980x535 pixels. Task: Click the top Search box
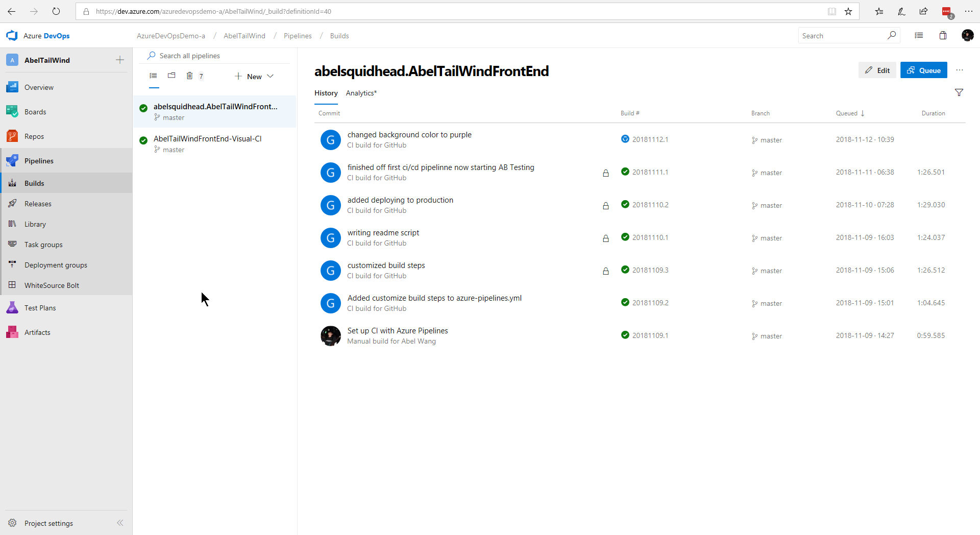(849, 36)
